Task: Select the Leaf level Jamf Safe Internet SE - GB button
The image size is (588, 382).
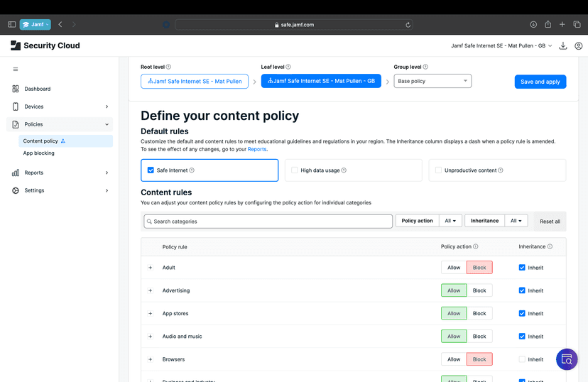Action: click(x=321, y=81)
